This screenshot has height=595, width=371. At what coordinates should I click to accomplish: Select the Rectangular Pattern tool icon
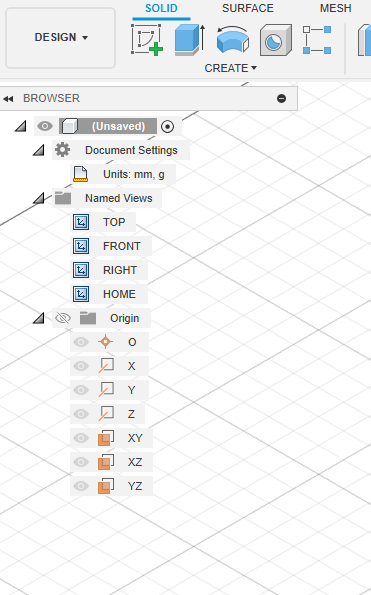click(317, 40)
